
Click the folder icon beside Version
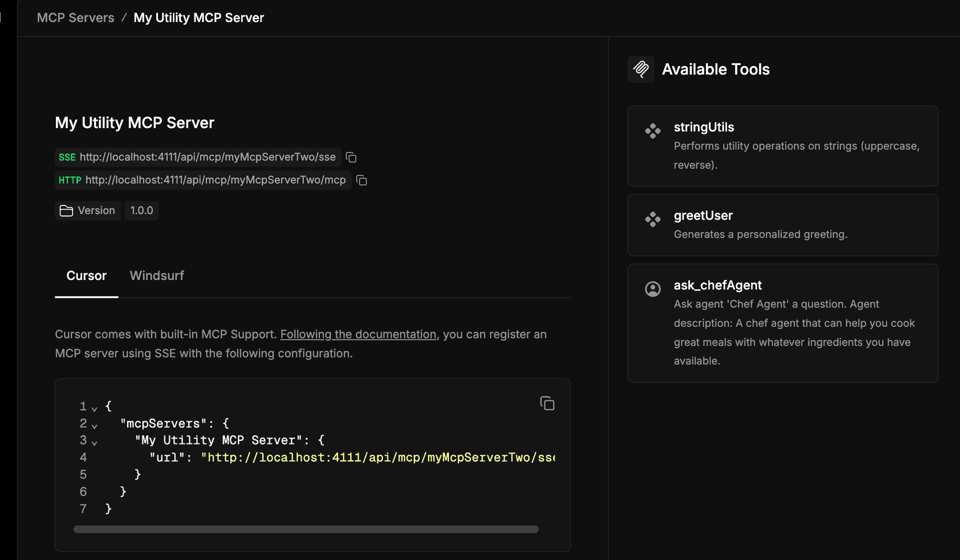click(65, 210)
